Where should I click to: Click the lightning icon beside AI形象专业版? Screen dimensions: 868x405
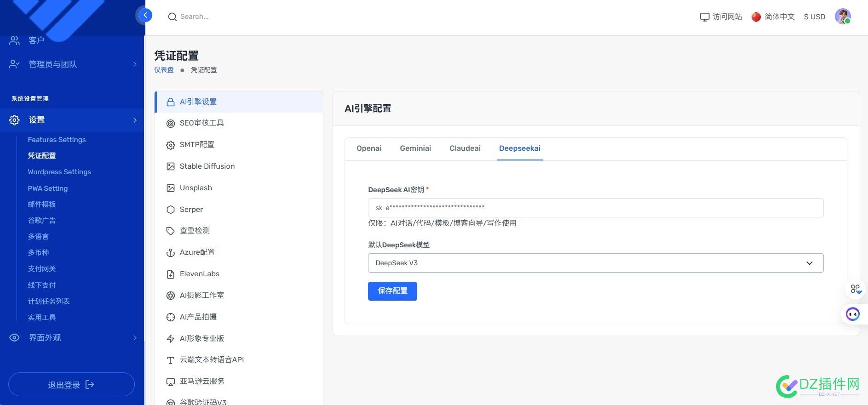170,339
